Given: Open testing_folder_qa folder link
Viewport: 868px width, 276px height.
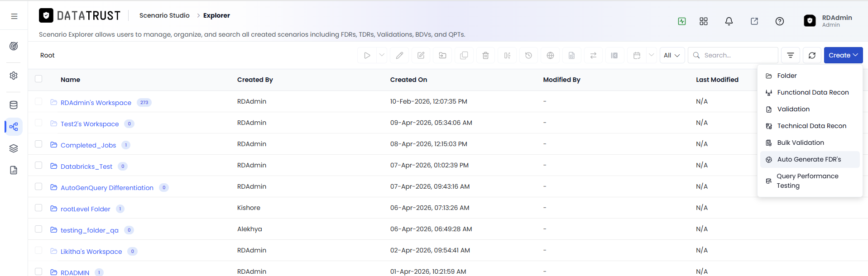Looking at the screenshot, I should pyautogui.click(x=90, y=230).
